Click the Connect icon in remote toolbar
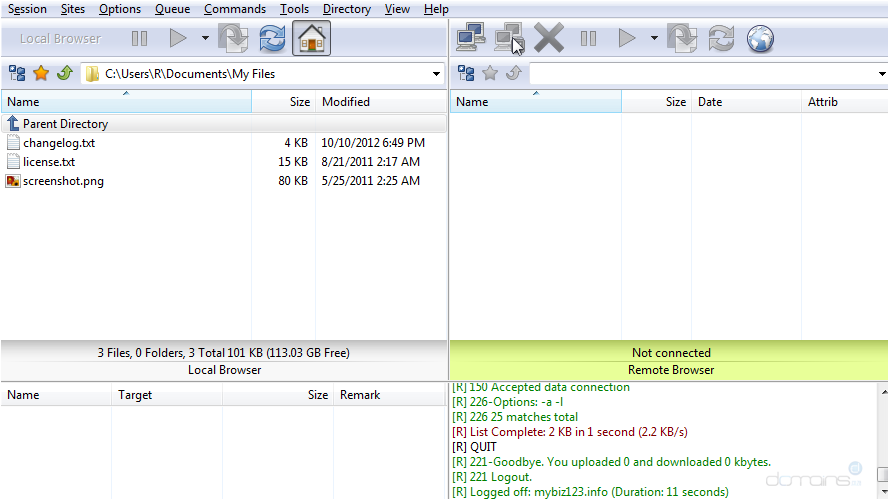Image resolution: width=889 pixels, height=500 pixels. (471, 39)
